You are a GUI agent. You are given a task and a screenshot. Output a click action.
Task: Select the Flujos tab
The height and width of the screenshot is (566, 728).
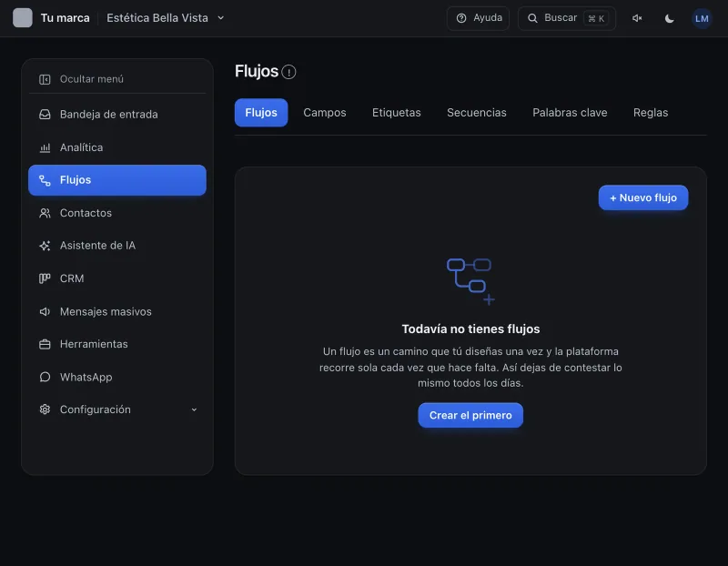click(x=261, y=112)
